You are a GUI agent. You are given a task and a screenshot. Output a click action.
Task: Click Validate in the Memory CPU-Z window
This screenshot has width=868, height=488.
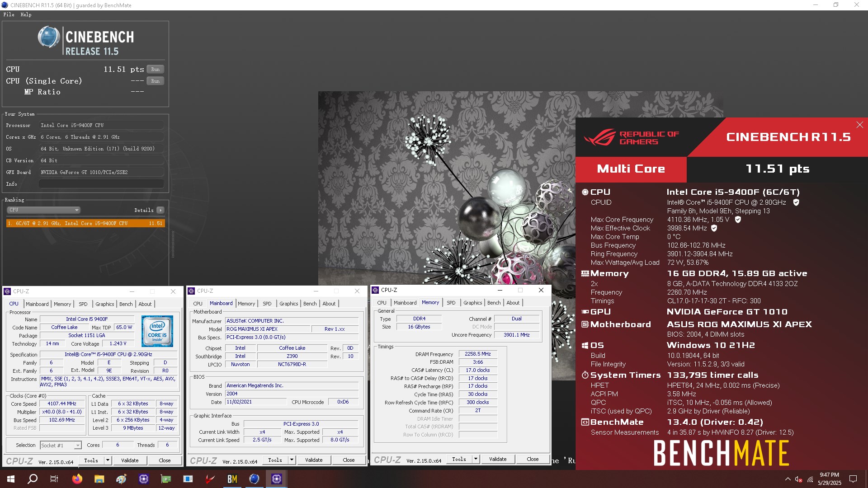coord(498,459)
